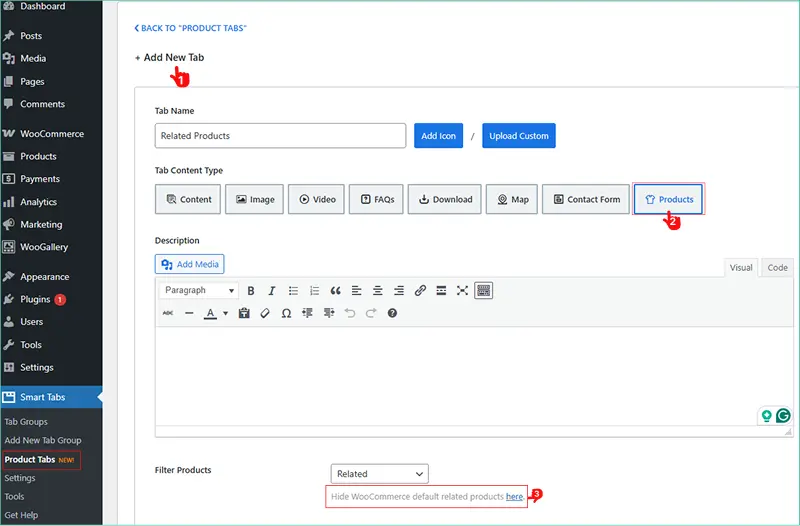Click the Upload Custom button
Screen dimensions: 800x526
(x=519, y=136)
